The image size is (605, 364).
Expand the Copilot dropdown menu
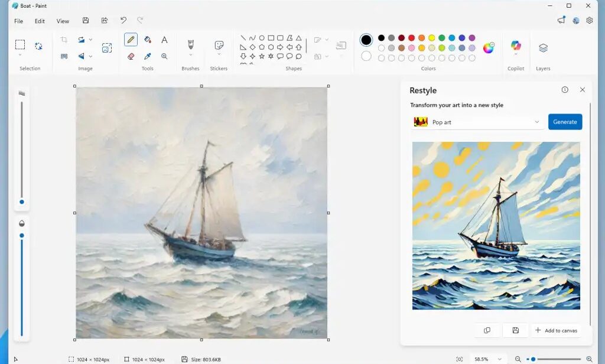point(516,55)
